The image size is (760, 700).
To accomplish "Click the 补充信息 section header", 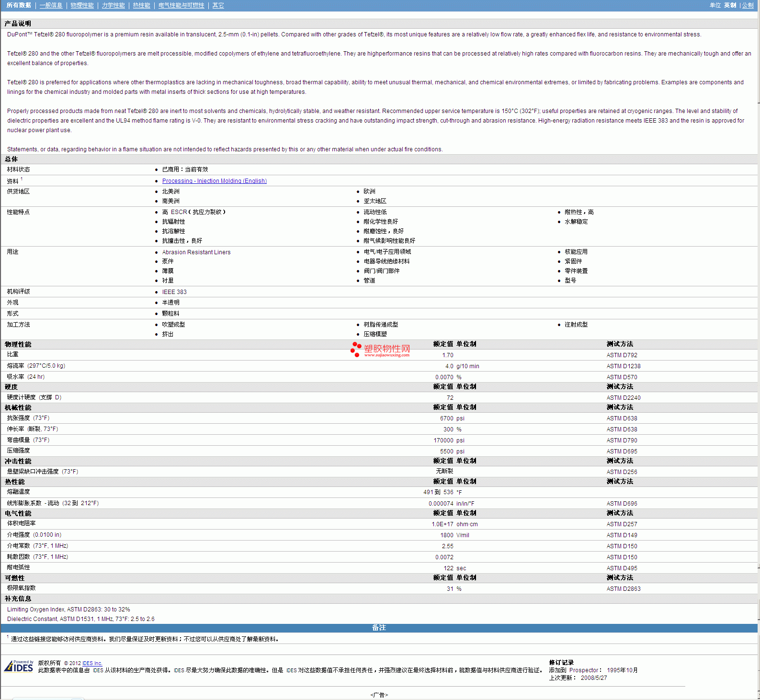I will (x=18, y=598).
